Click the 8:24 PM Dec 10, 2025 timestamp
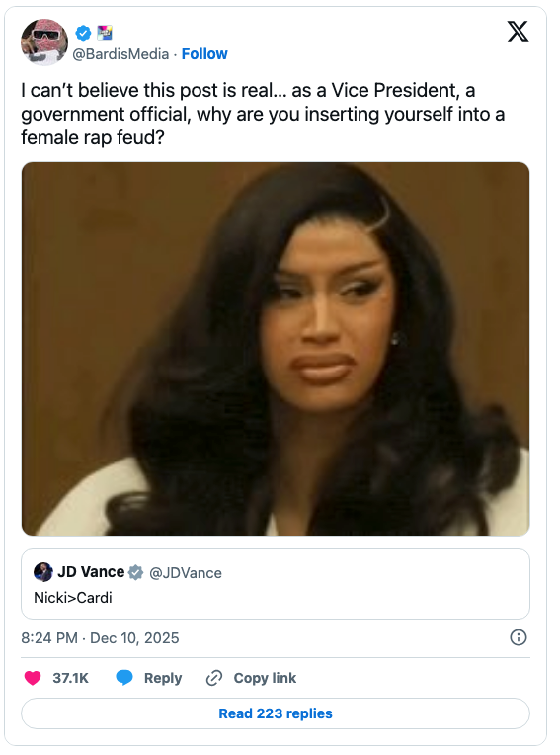560x755 pixels. [100, 638]
